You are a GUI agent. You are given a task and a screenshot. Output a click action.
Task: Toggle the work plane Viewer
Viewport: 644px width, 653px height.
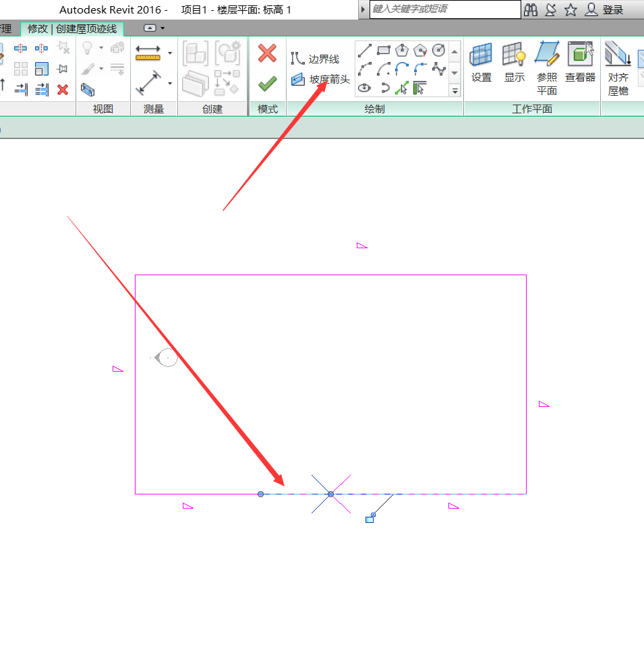click(580, 62)
